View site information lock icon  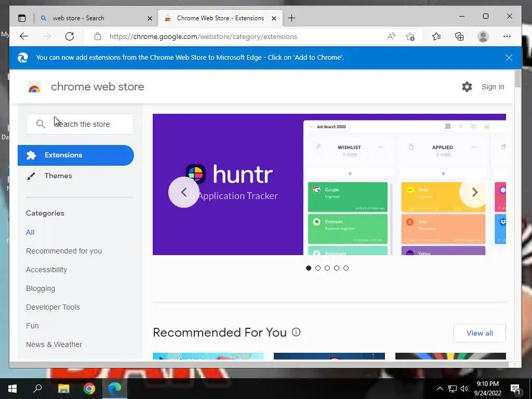98,36
